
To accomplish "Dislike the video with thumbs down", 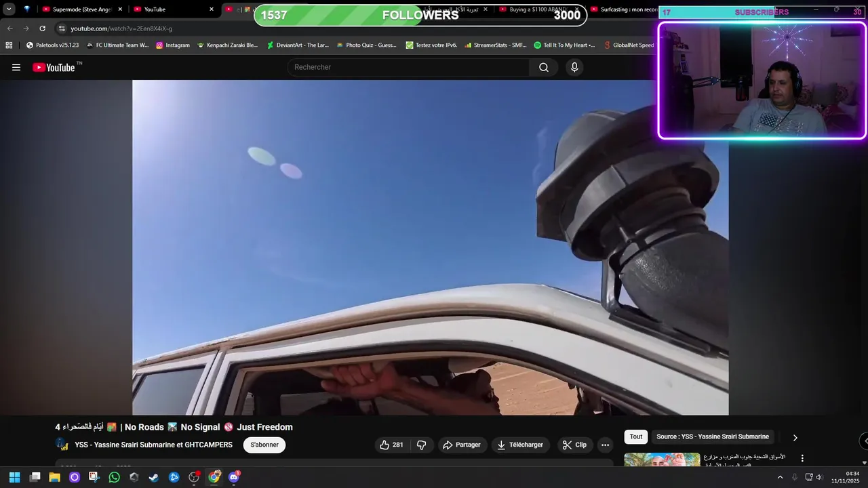I will [421, 445].
